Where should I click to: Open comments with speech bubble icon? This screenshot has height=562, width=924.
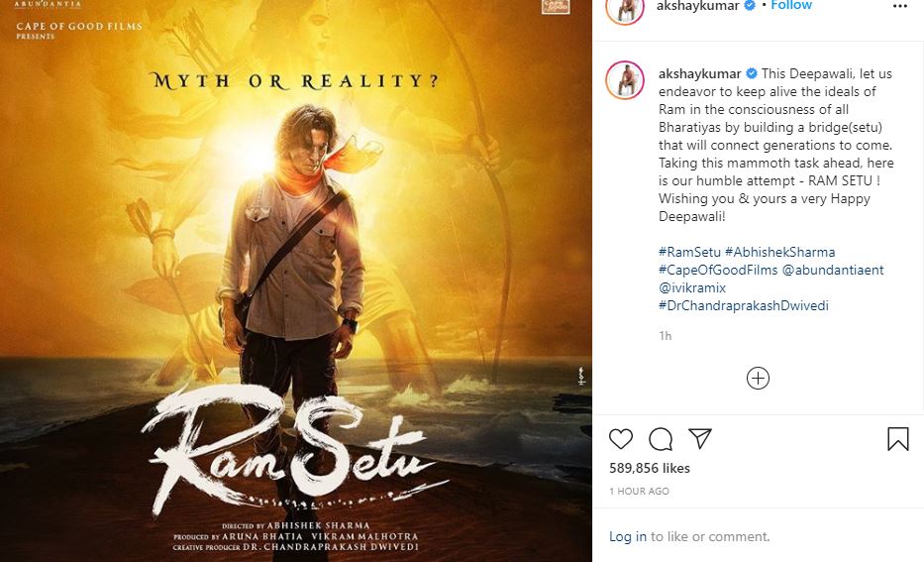click(661, 439)
